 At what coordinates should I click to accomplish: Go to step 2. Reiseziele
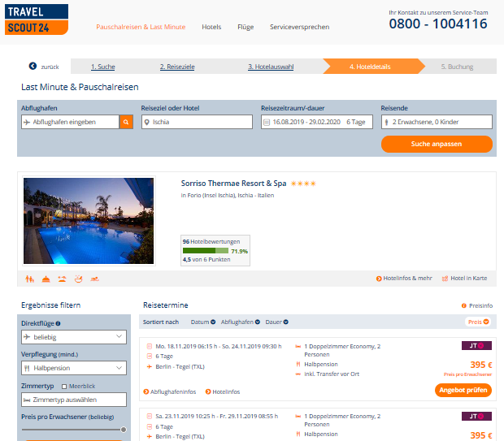click(177, 67)
